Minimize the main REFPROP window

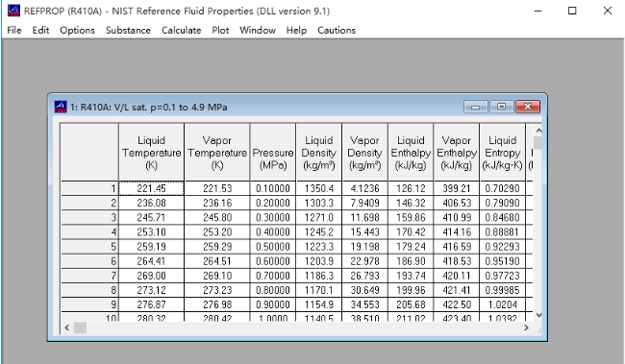coord(538,11)
